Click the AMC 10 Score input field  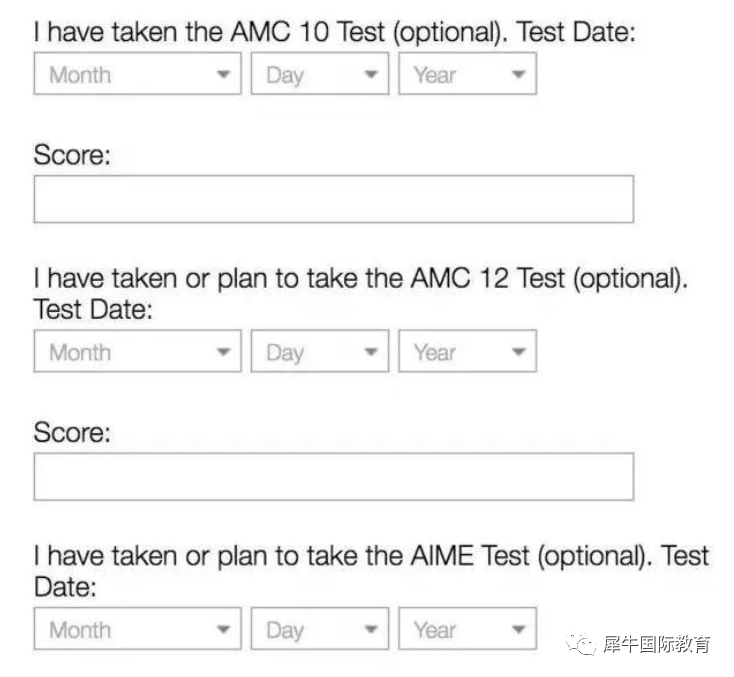pyautogui.click(x=334, y=199)
